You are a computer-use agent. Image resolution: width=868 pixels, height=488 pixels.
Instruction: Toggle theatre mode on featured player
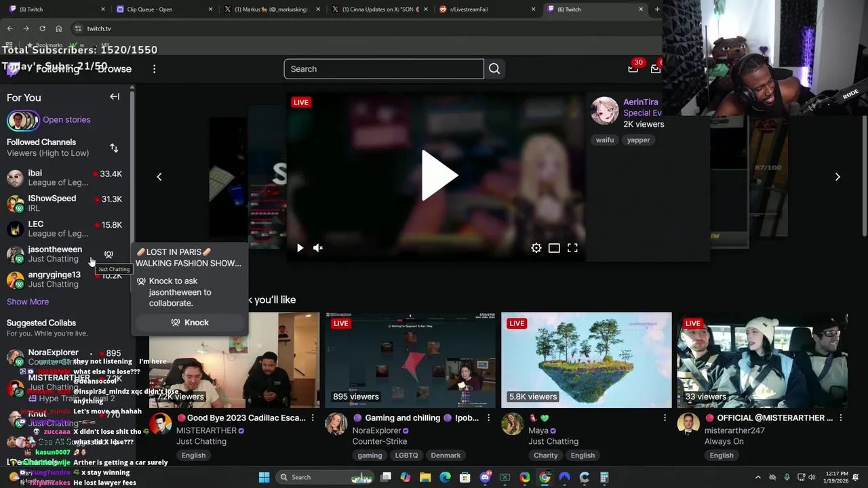(x=554, y=248)
